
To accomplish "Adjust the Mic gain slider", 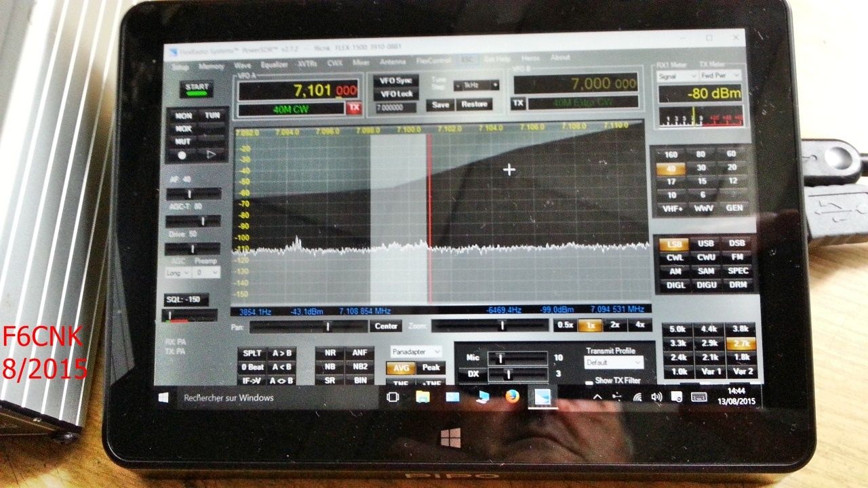I will point(517,357).
